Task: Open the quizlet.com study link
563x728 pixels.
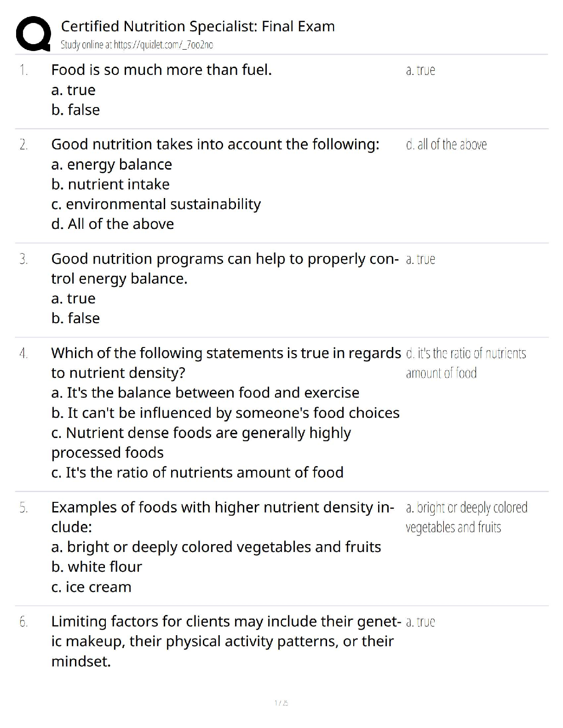Action: click(137, 45)
